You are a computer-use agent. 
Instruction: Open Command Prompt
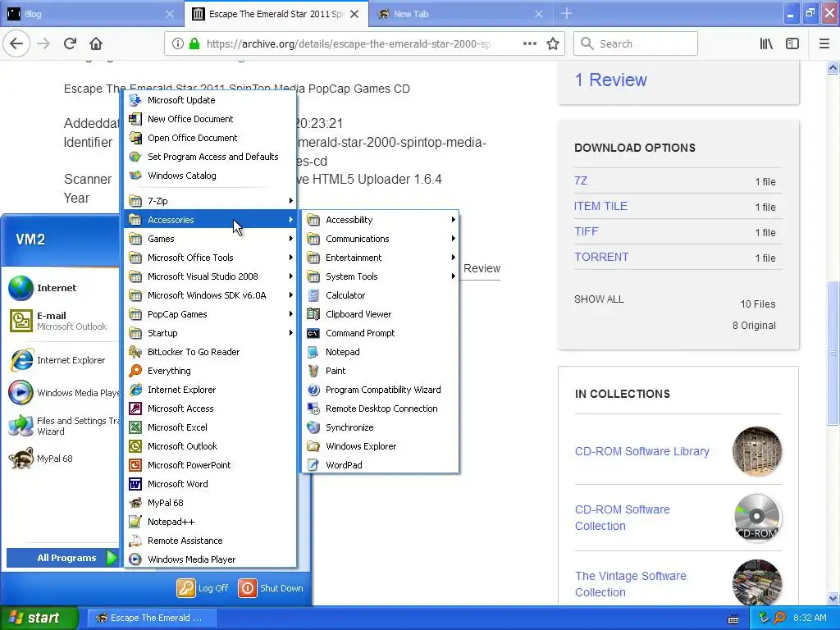pos(381,333)
